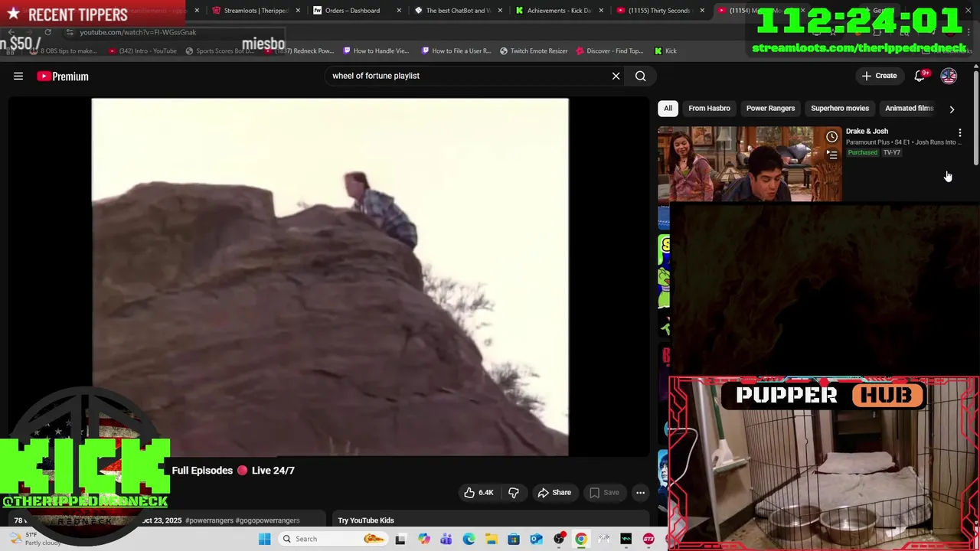The height and width of the screenshot is (551, 980).
Task: Show more filter chips with arrow
Action: (x=952, y=109)
